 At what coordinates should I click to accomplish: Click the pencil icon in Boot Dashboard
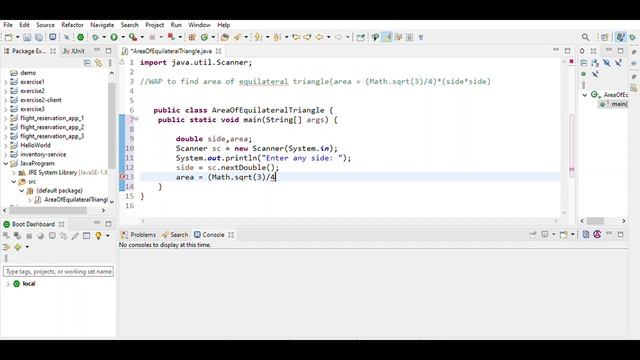click(75, 236)
